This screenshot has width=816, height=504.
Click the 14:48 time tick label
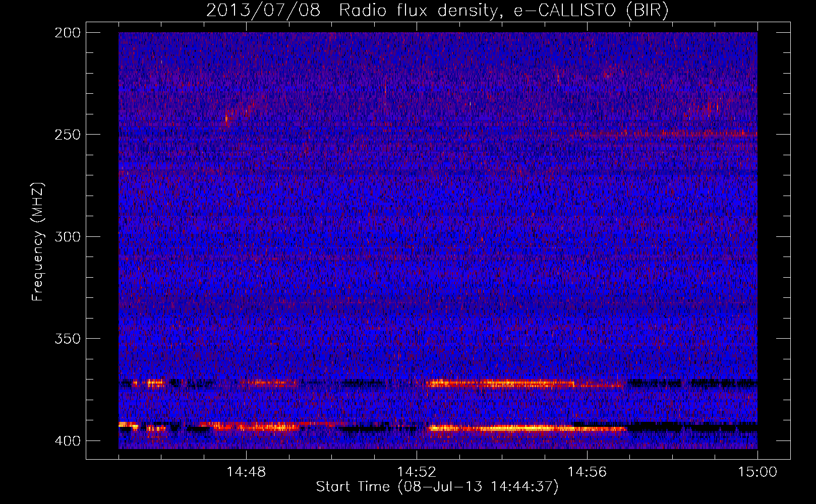tap(246, 472)
